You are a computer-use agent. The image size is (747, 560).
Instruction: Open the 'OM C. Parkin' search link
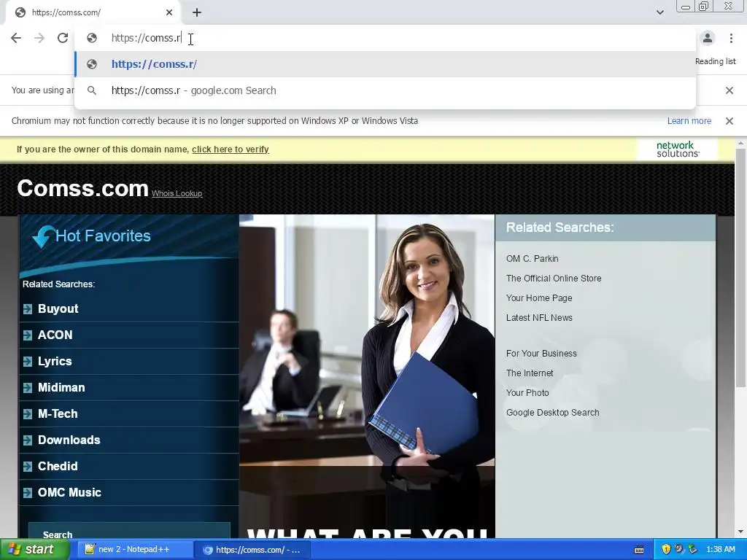pos(532,259)
